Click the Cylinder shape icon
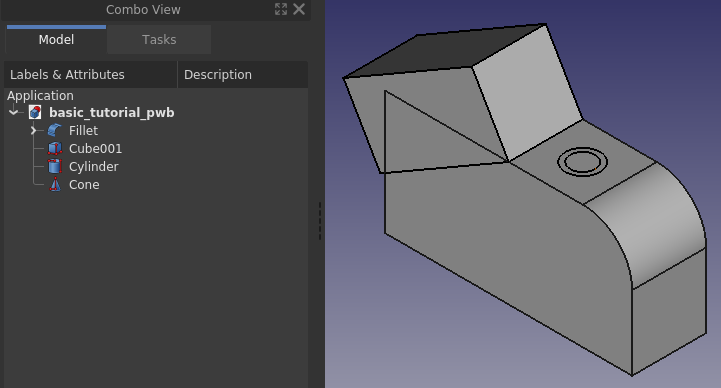 tap(55, 166)
